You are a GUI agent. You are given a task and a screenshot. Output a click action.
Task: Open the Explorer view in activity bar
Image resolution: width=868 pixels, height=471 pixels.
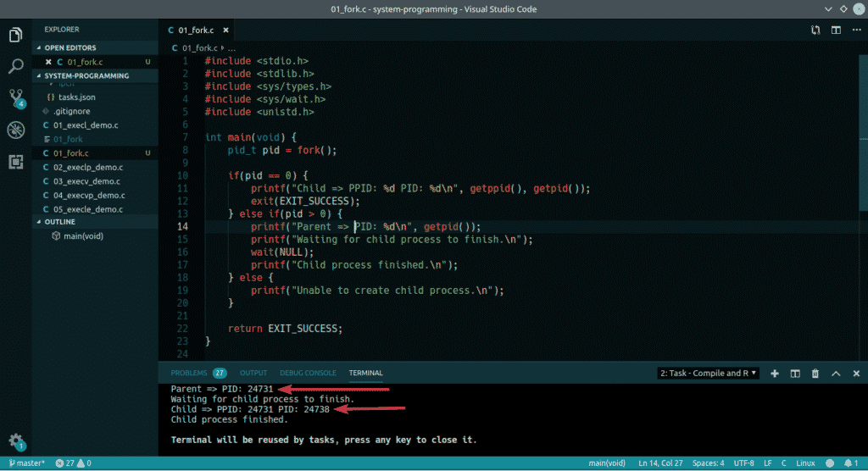tap(15, 35)
